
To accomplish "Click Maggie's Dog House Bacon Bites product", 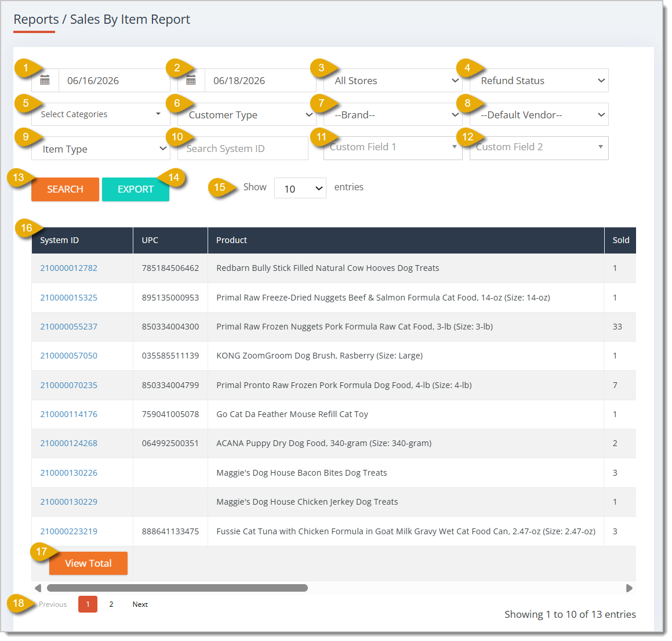I will pos(302,473).
